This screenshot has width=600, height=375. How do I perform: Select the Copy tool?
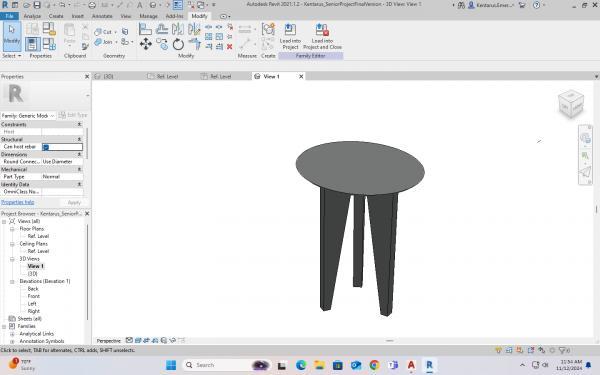[x=162, y=44]
